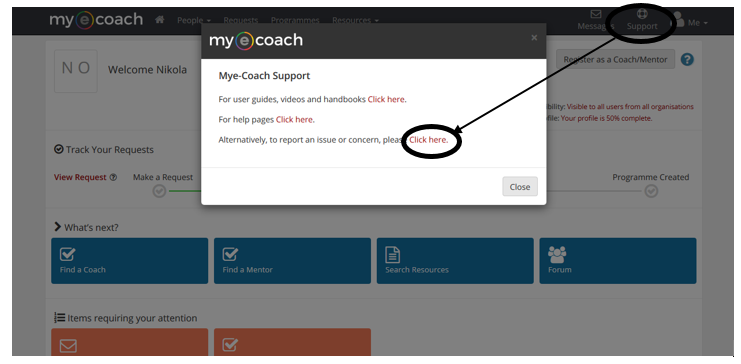Open the Search Resources tile
The width and height of the screenshot is (741, 364).
(455, 261)
